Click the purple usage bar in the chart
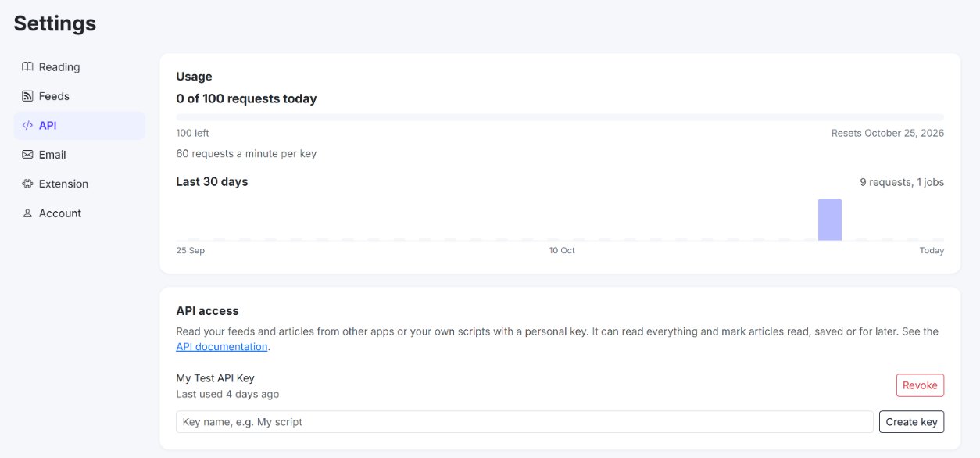The width and height of the screenshot is (980, 458). click(x=830, y=220)
